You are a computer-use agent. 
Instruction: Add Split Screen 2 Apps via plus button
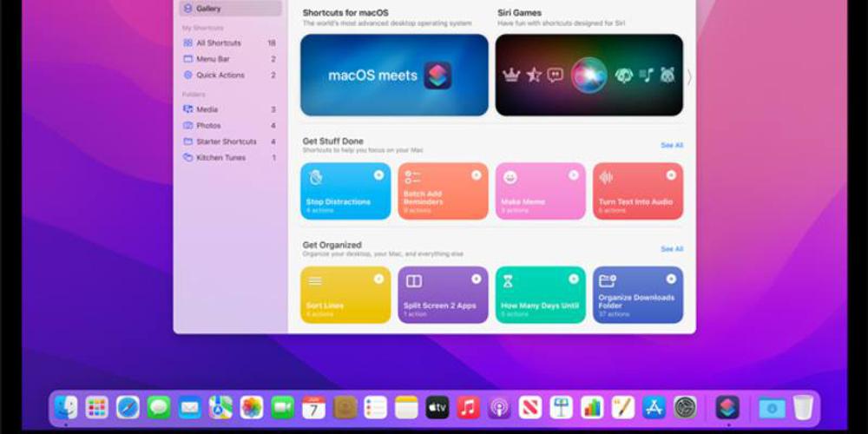tap(476, 279)
